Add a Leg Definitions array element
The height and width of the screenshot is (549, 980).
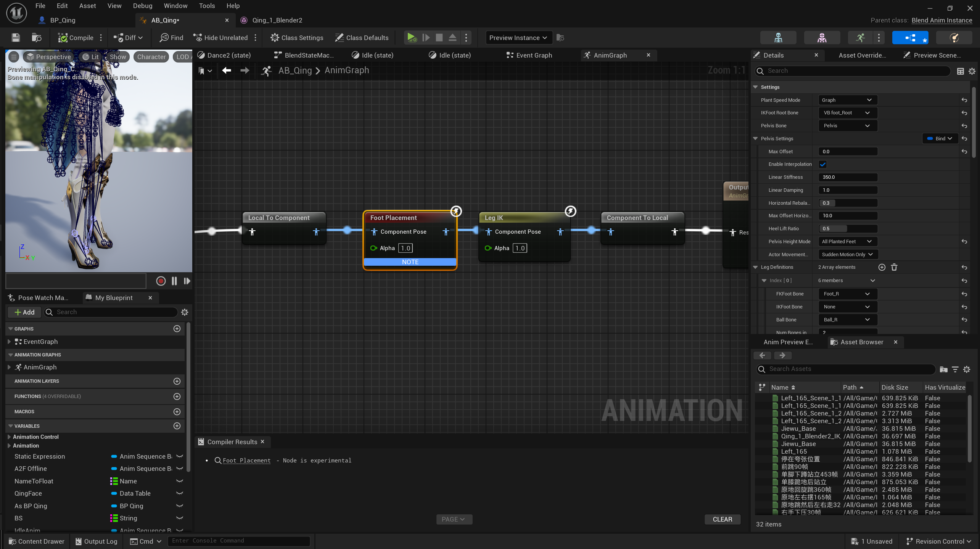pos(882,267)
